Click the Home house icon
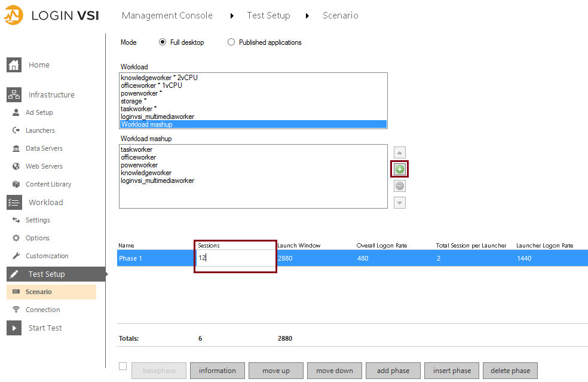This screenshot has height=382, width=588. [14, 65]
